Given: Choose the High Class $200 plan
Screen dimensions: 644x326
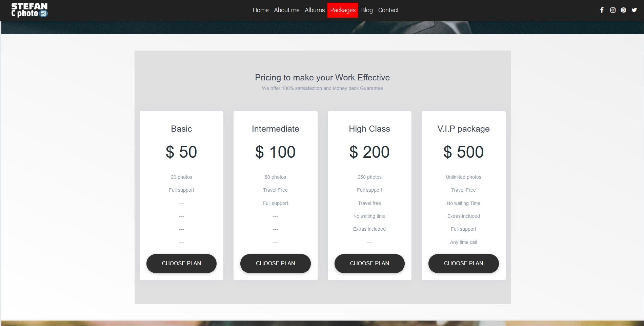Looking at the screenshot, I should (x=369, y=264).
